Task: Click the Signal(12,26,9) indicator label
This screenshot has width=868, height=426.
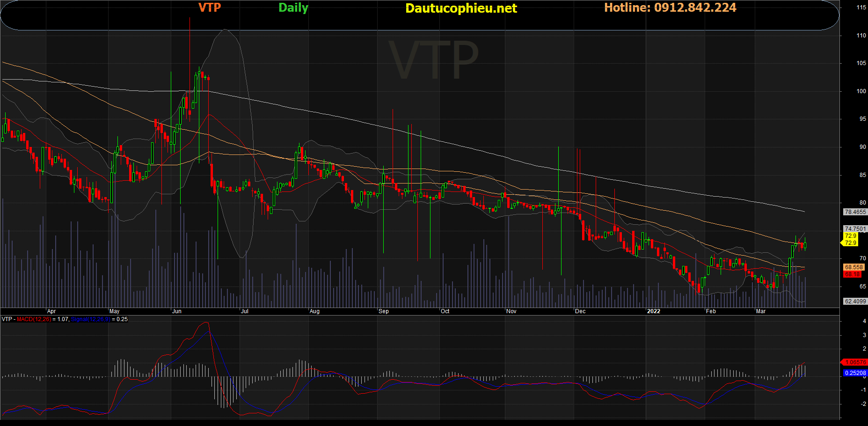Action: [x=91, y=319]
